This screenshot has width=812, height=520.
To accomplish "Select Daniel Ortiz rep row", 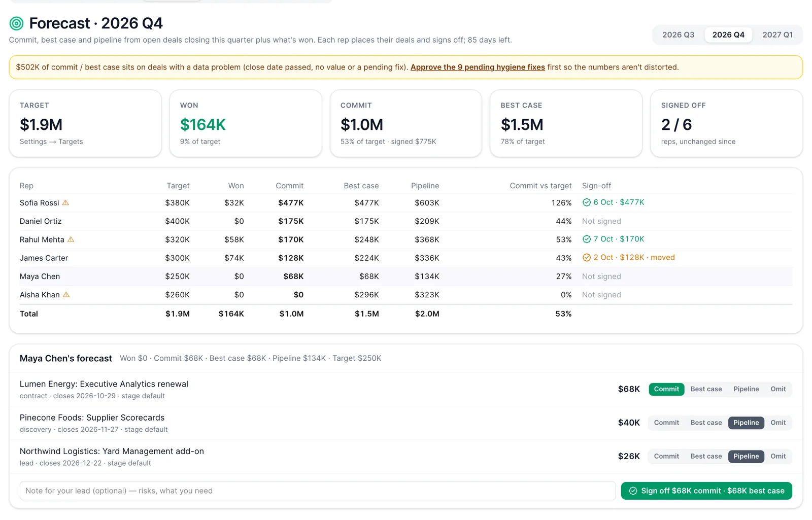I will tap(406, 221).
